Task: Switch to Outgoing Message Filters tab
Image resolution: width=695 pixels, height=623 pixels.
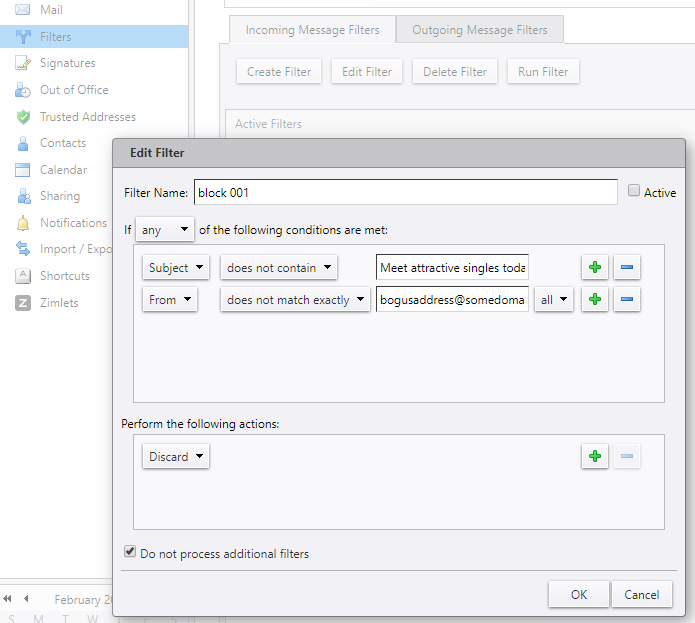Action: [480, 30]
